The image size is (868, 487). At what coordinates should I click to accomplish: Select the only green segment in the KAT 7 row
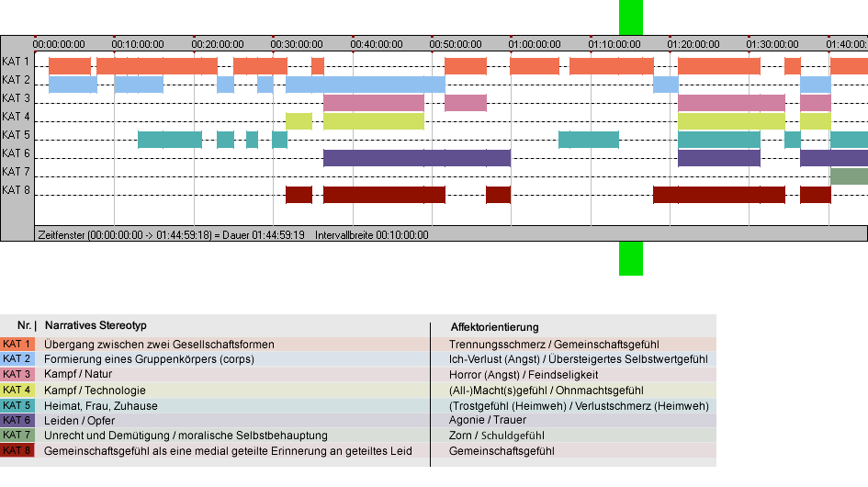point(849,176)
